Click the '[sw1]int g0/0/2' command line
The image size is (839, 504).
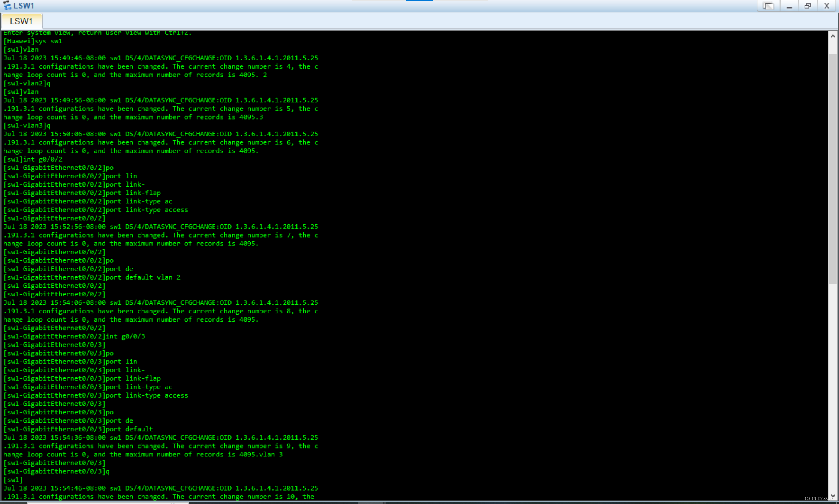33,159
